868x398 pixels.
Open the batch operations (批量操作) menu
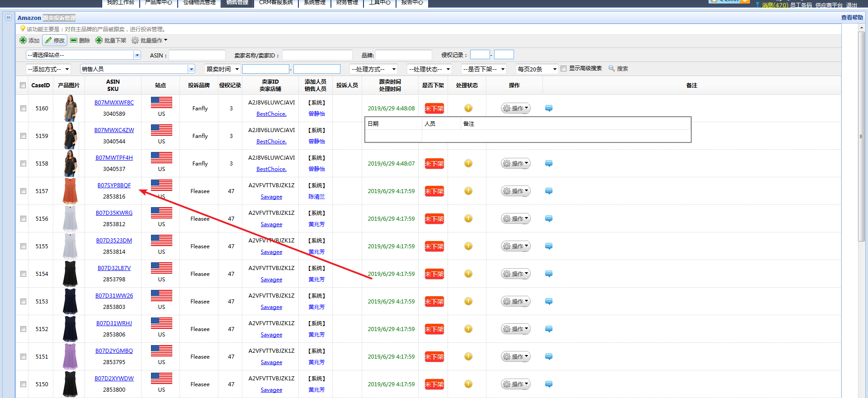149,40
